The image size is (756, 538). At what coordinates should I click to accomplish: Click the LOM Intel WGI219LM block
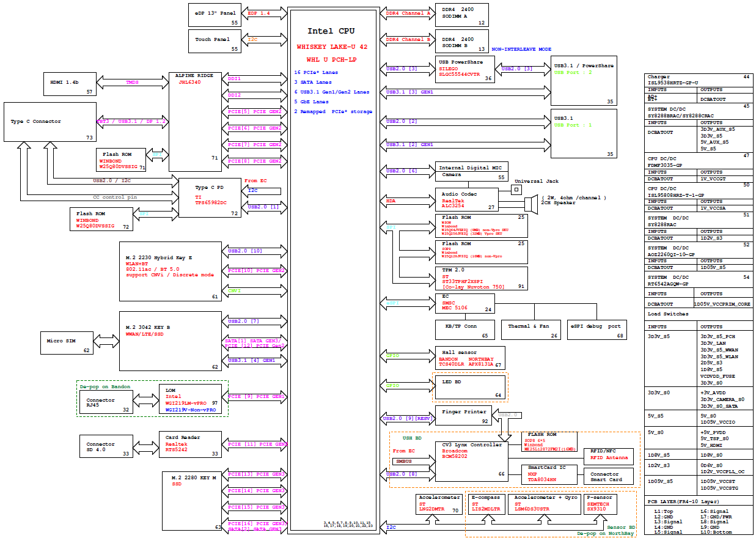(190, 399)
